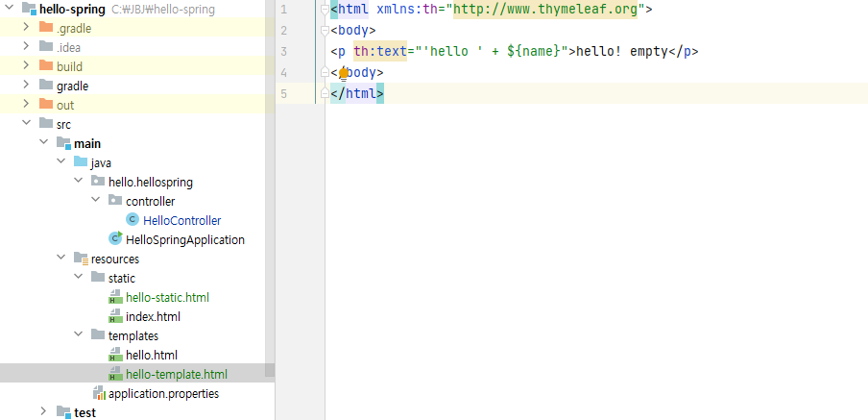The height and width of the screenshot is (420, 868).
Task: Open hello.html from templates folder
Action: pyautogui.click(x=151, y=356)
